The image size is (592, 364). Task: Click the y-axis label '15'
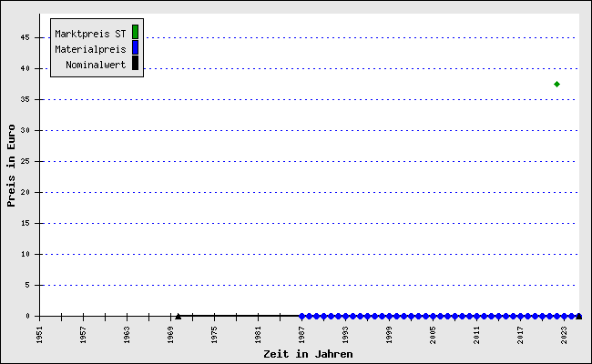click(26, 223)
